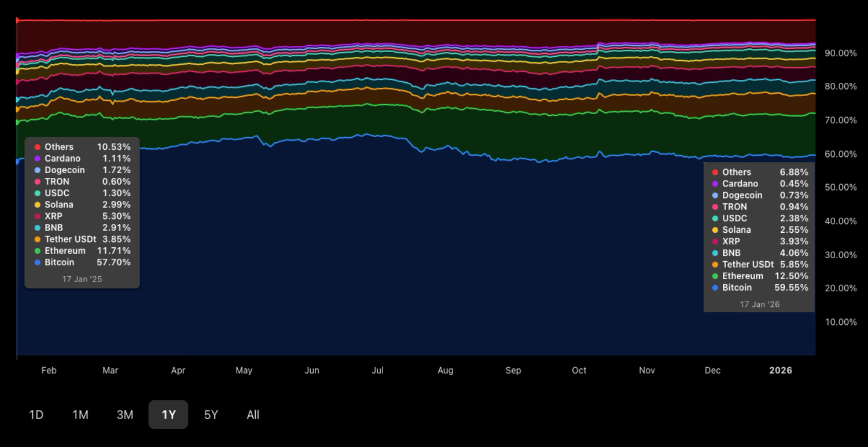Switch to the 5Y time range tab
The image size is (868, 447).
pyautogui.click(x=211, y=415)
